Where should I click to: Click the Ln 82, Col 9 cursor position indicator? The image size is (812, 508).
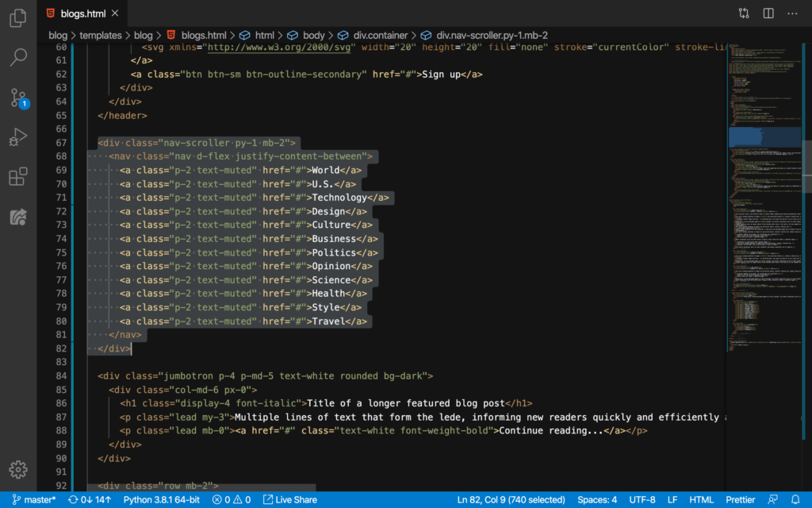pyautogui.click(x=511, y=500)
